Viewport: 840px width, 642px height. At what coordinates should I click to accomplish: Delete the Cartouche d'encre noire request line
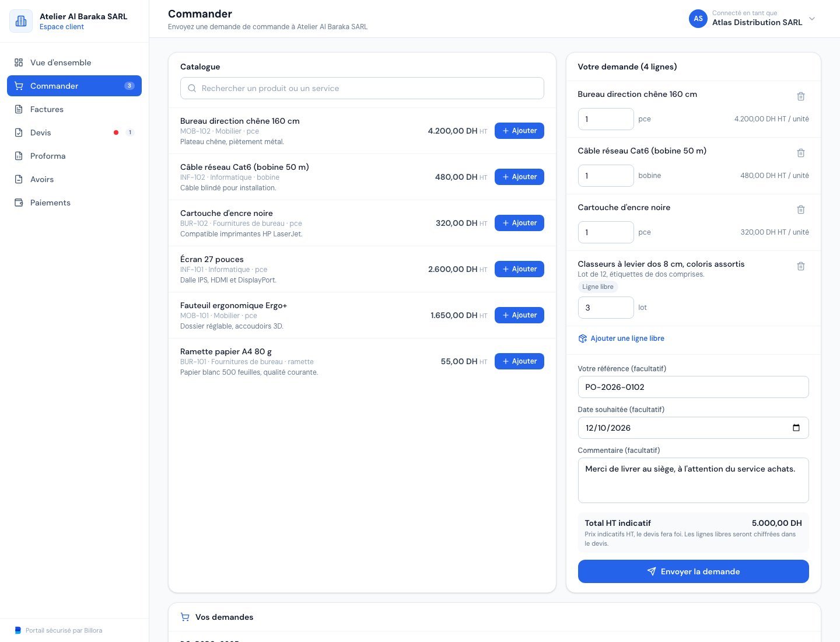point(801,210)
